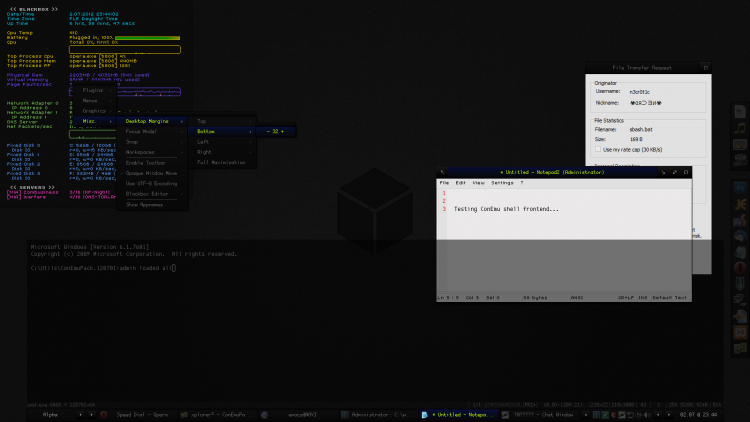Enable the rate cap checkbox
Viewport: 750px width, 422px height.
(x=598, y=148)
